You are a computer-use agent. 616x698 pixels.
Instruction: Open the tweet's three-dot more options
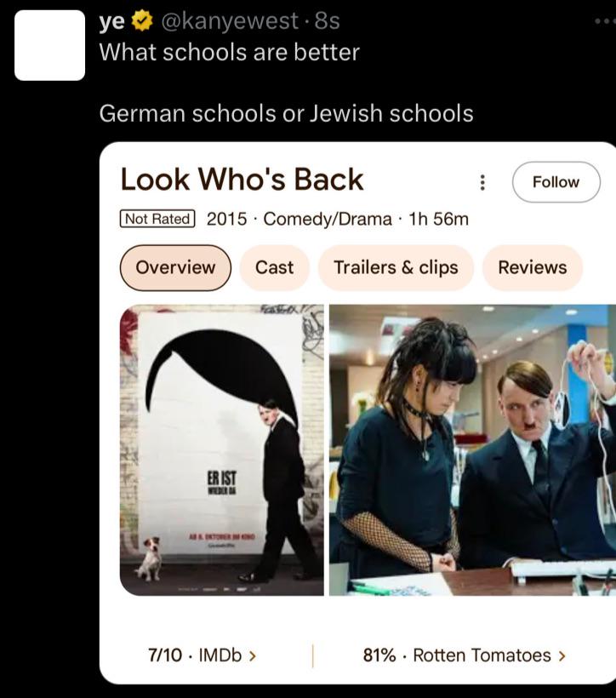606,21
